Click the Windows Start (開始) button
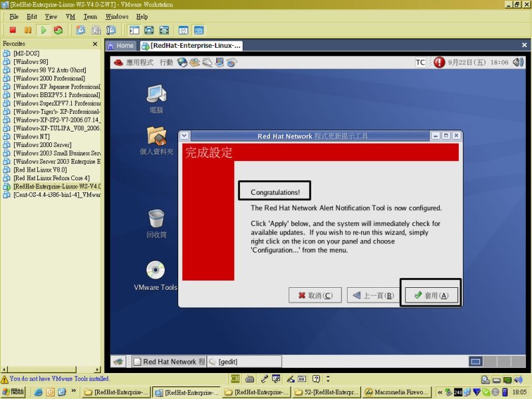The image size is (532, 399). 13,392
